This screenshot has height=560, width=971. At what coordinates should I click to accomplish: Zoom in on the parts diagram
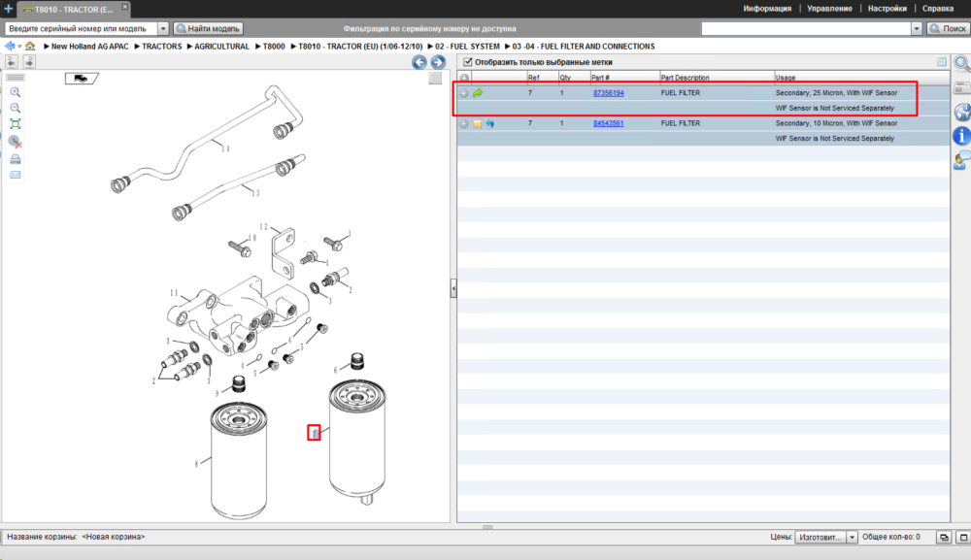16,92
